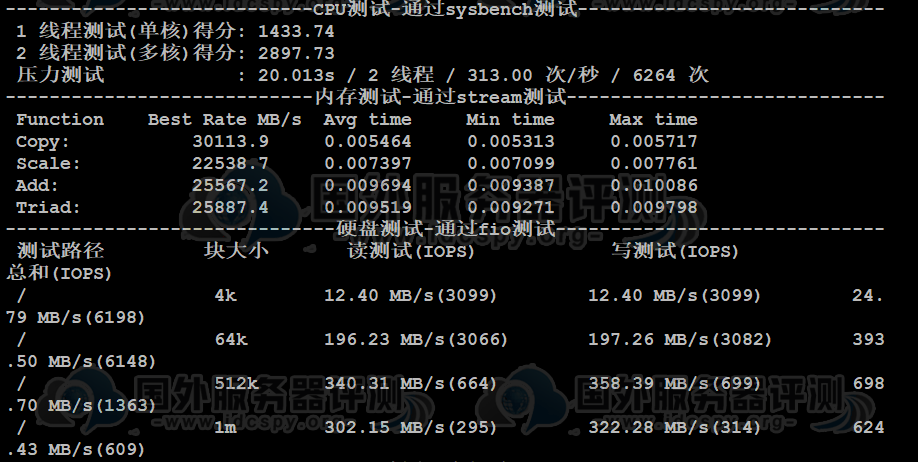Select the Triad best rate 25887.4
918x462 pixels.
point(231,207)
